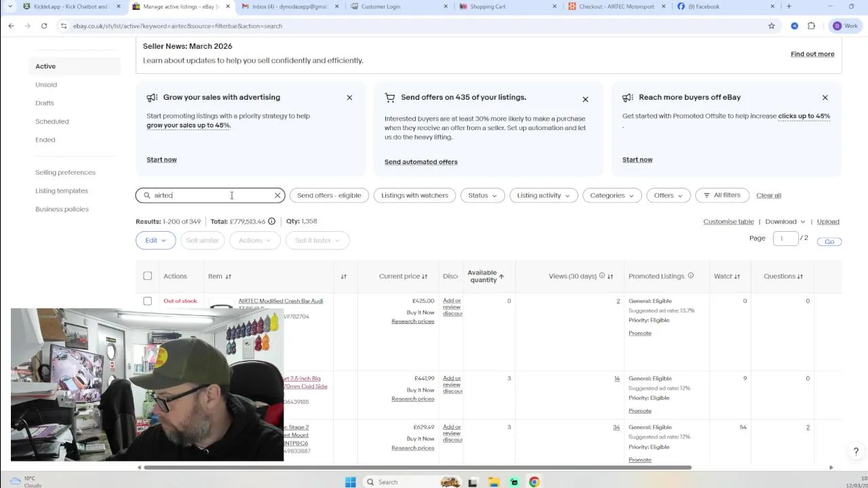The image size is (868, 488).
Task: Open the Download dropdown
Action: click(785, 222)
